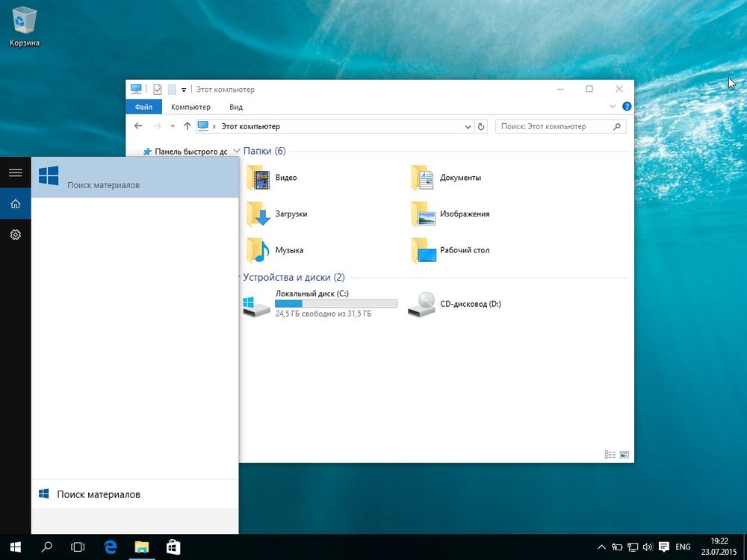Toggle the hamburger menu in search panel
747x560 pixels.
pos(15,172)
